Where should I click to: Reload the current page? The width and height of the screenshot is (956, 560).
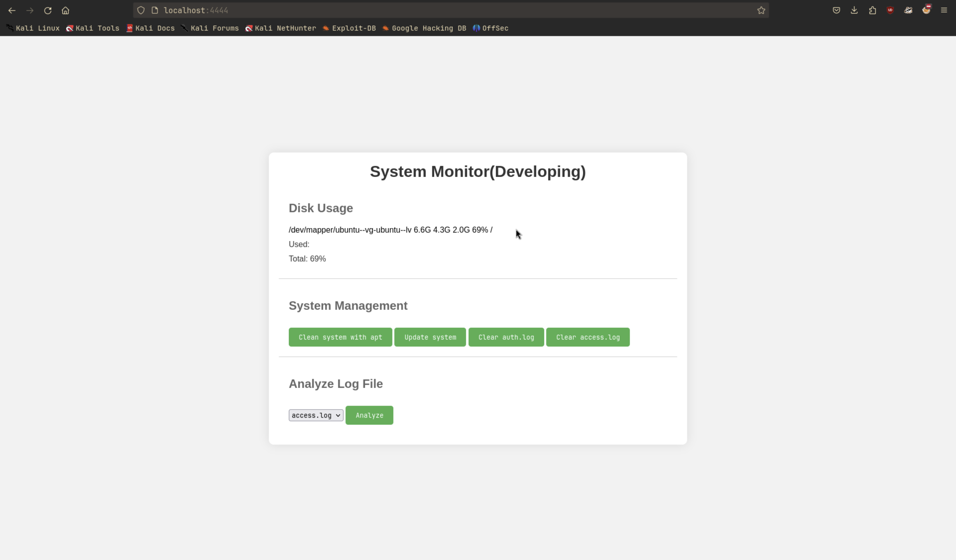coord(48,11)
